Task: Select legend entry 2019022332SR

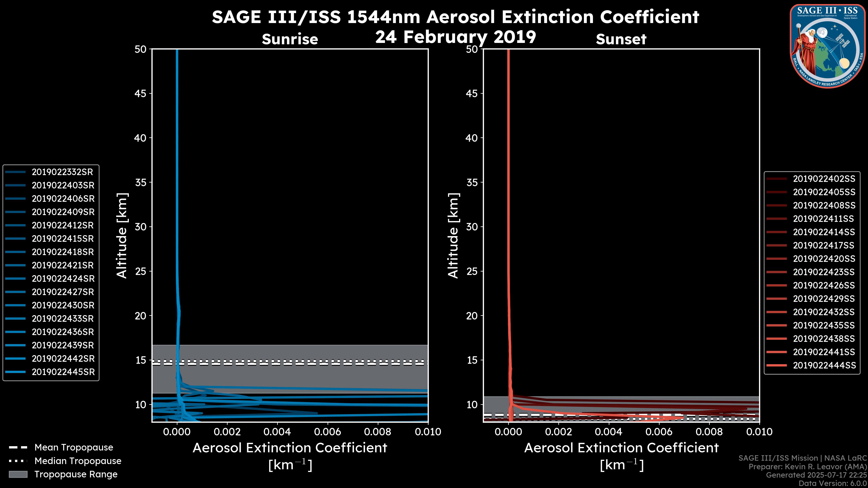Action: coord(62,172)
